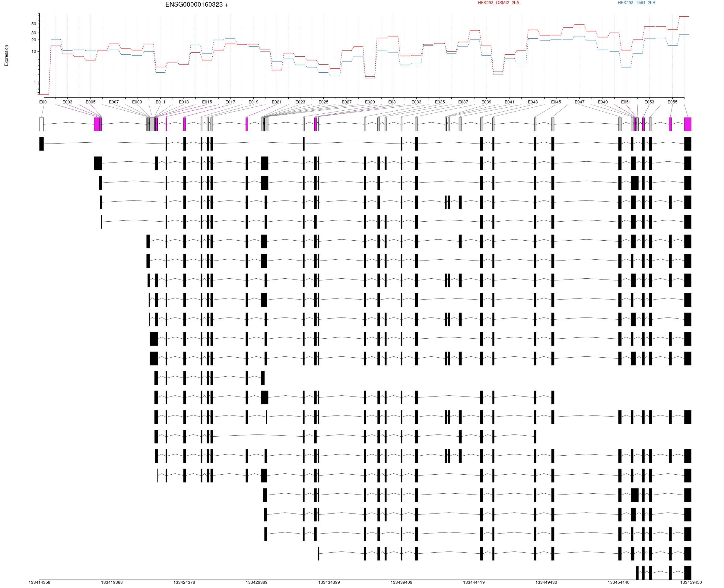Select exon label E045
This screenshot has width=724, height=588.
pyautogui.click(x=556, y=102)
